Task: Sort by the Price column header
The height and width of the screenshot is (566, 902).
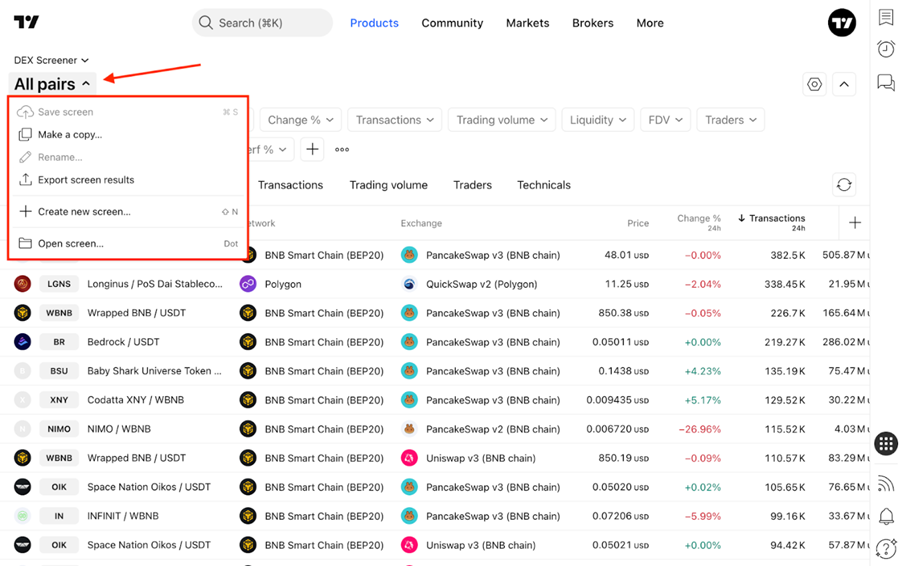Action: click(x=638, y=223)
